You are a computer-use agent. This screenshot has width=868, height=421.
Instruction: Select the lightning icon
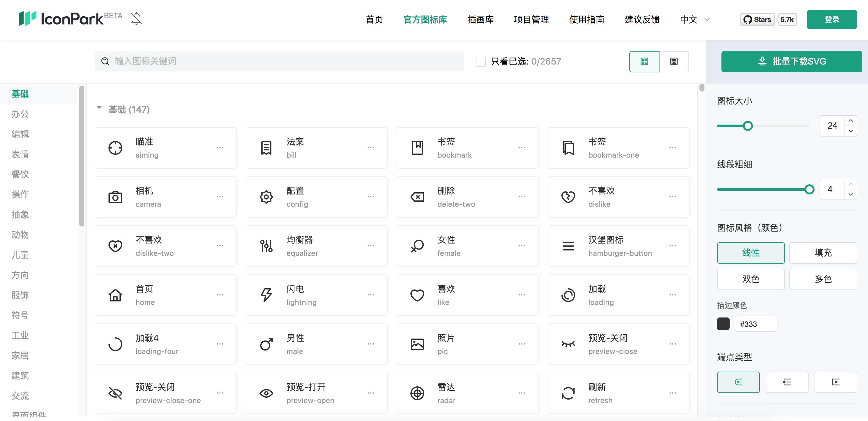click(x=317, y=295)
